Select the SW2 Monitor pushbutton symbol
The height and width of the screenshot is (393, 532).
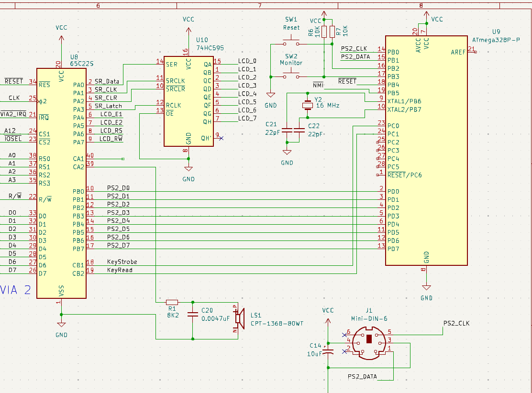(291, 75)
